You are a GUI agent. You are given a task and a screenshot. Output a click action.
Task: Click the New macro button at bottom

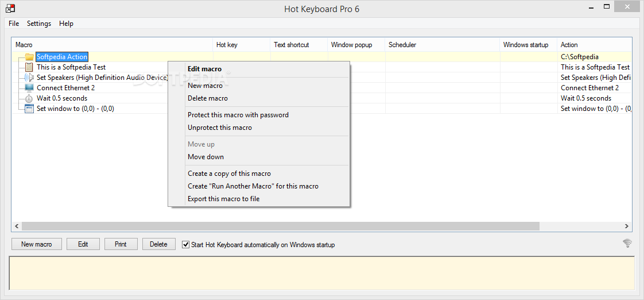pyautogui.click(x=37, y=244)
